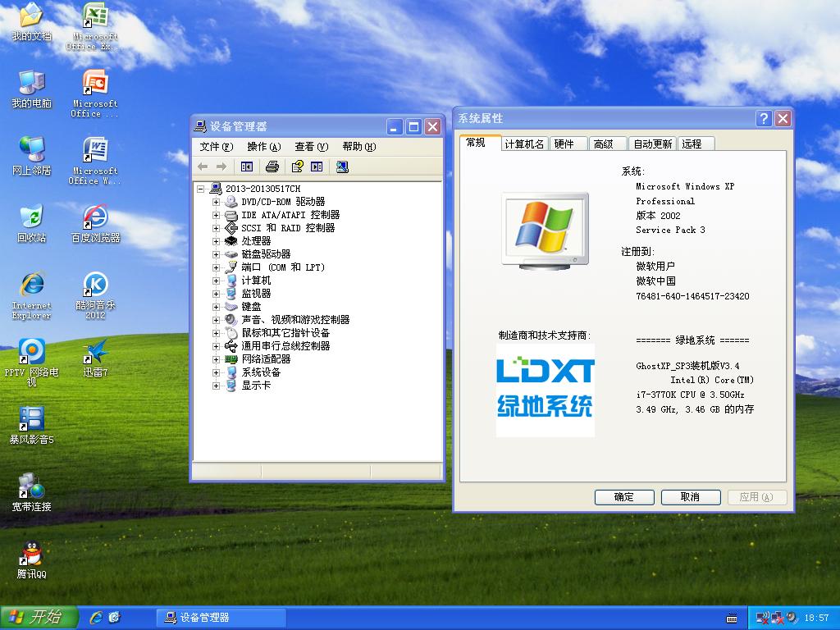Click the speaker volume tray icon
This screenshot has width=840, height=630.
click(x=792, y=619)
